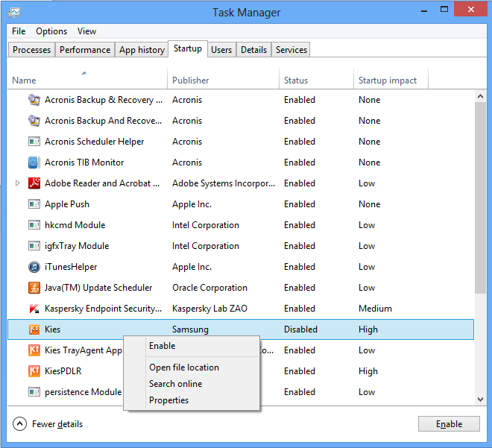The height and width of the screenshot is (448, 492).
Task: Select Search online from context menu
Action: pos(175,384)
